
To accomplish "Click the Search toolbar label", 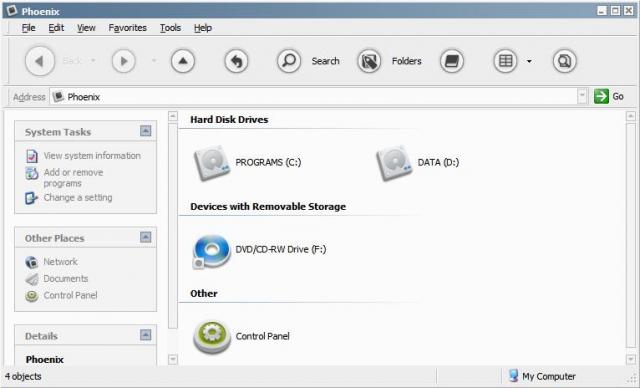I will click(325, 61).
